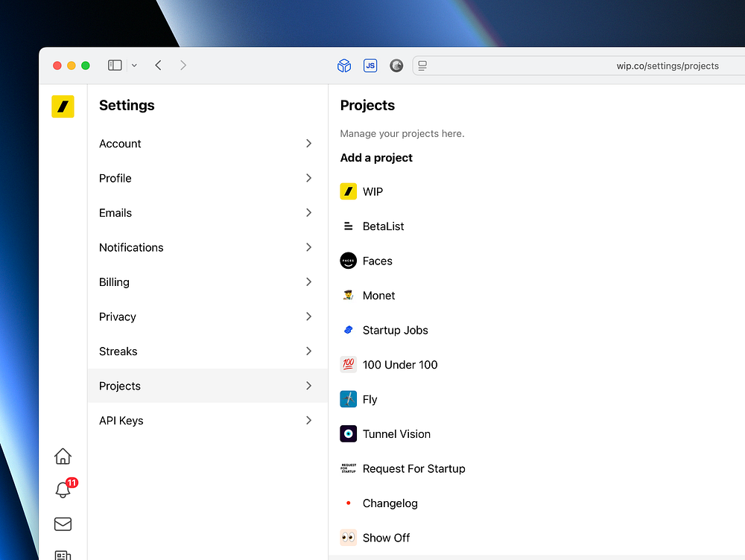The image size is (745, 560).
Task: Click the chevron beside Account
Action: (x=309, y=144)
